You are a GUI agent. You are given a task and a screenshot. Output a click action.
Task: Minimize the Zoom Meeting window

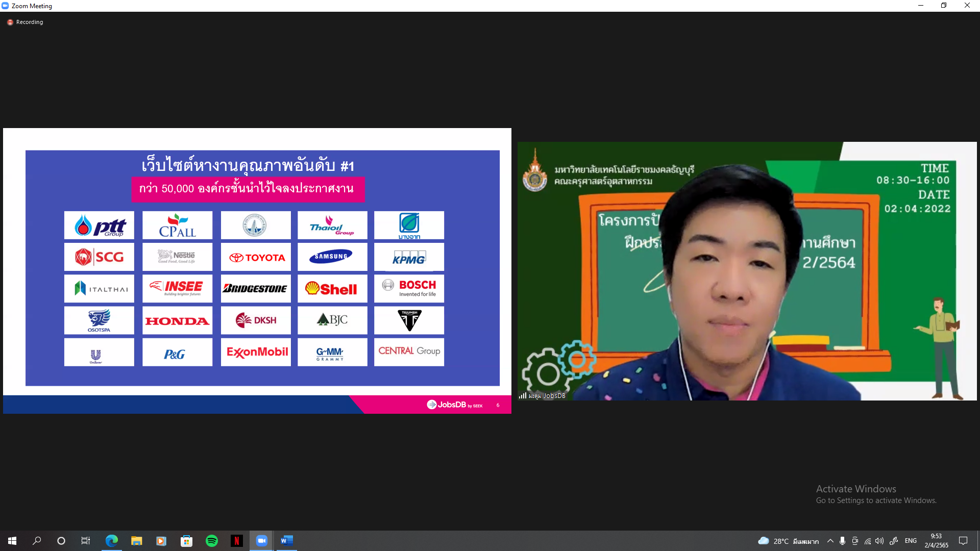pos(921,6)
